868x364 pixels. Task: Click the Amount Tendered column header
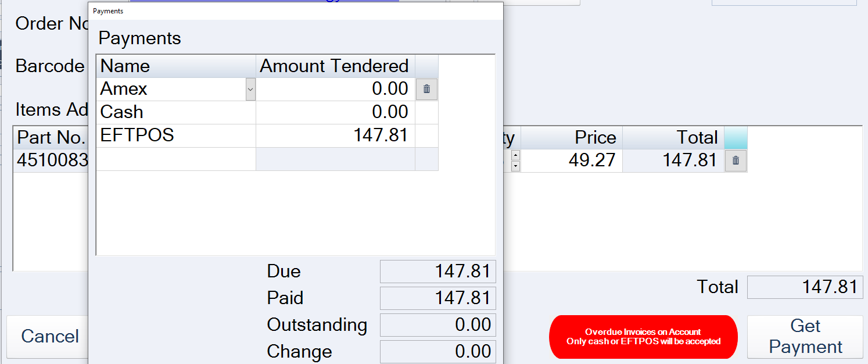[335, 66]
